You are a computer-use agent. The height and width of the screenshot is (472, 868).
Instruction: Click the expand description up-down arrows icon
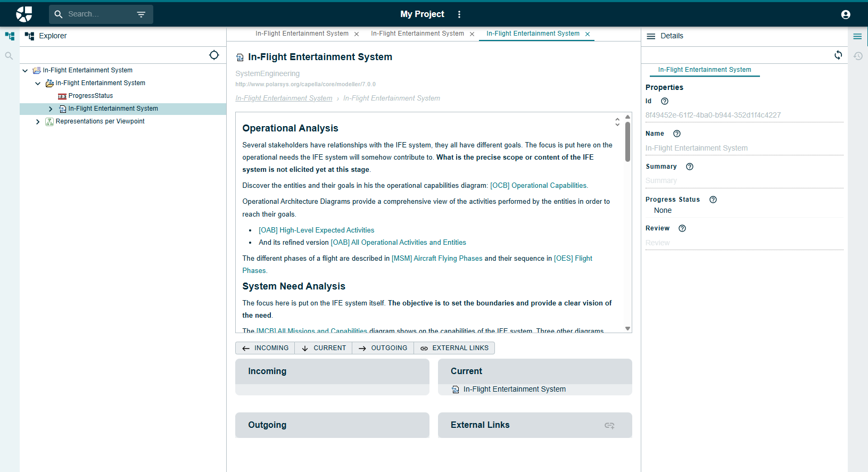(617, 122)
